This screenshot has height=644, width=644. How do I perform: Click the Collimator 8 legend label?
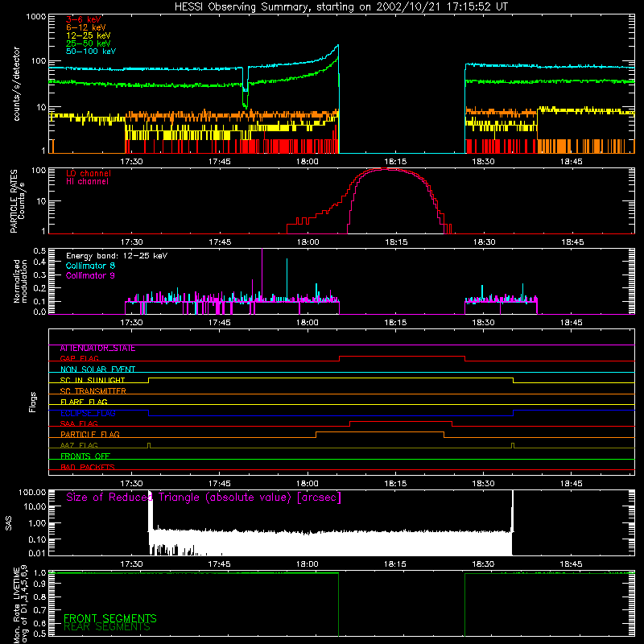90,266
